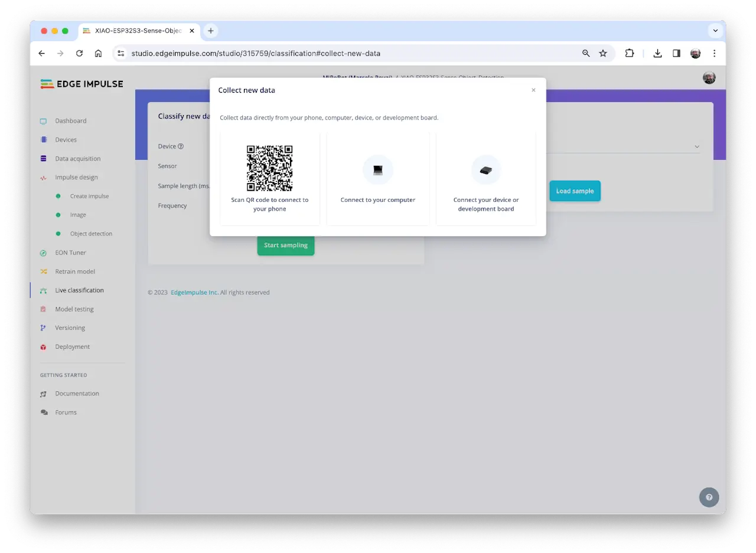Bookmark this page with the star icon
The height and width of the screenshot is (553, 756).
point(603,53)
